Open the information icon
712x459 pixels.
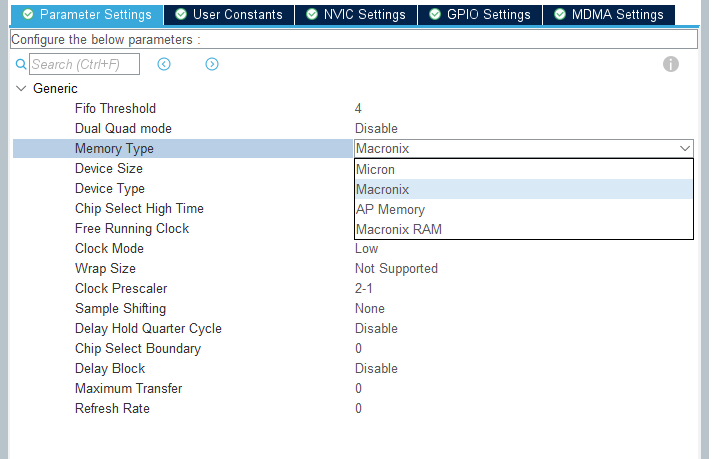coord(671,64)
